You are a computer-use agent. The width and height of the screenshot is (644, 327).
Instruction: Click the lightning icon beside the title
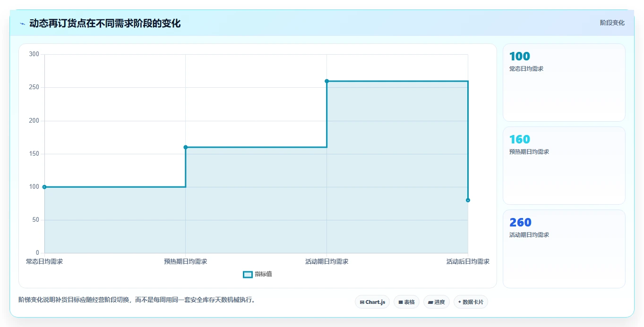pyautogui.click(x=22, y=24)
